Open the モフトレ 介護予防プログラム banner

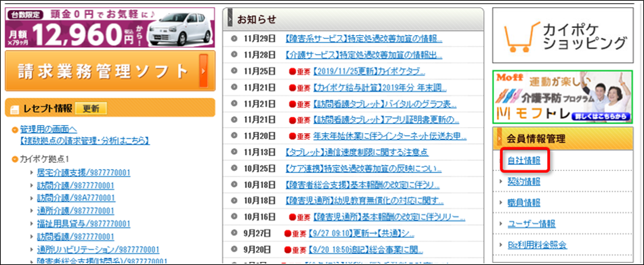[563, 97]
